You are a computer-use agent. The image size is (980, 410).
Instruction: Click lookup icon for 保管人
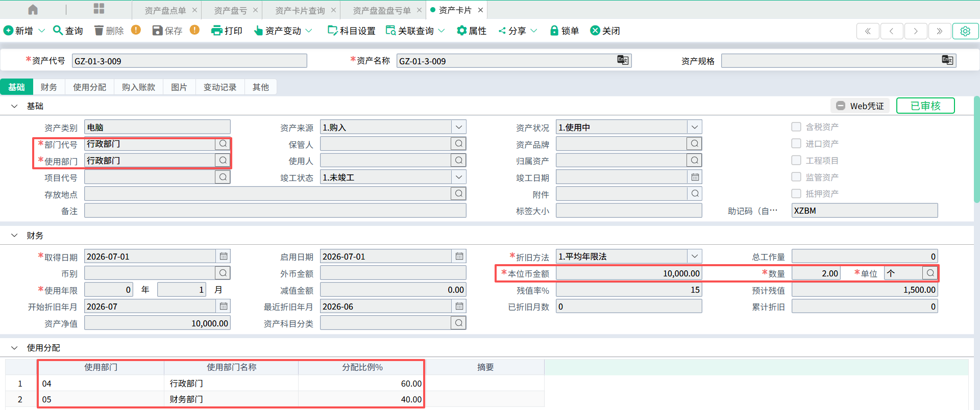(x=459, y=144)
